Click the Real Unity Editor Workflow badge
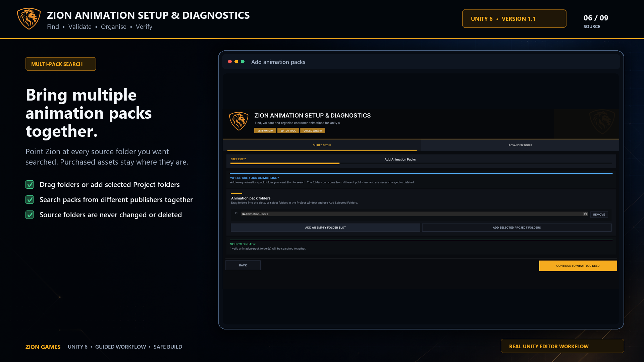This screenshot has width=644, height=362. click(x=562, y=346)
